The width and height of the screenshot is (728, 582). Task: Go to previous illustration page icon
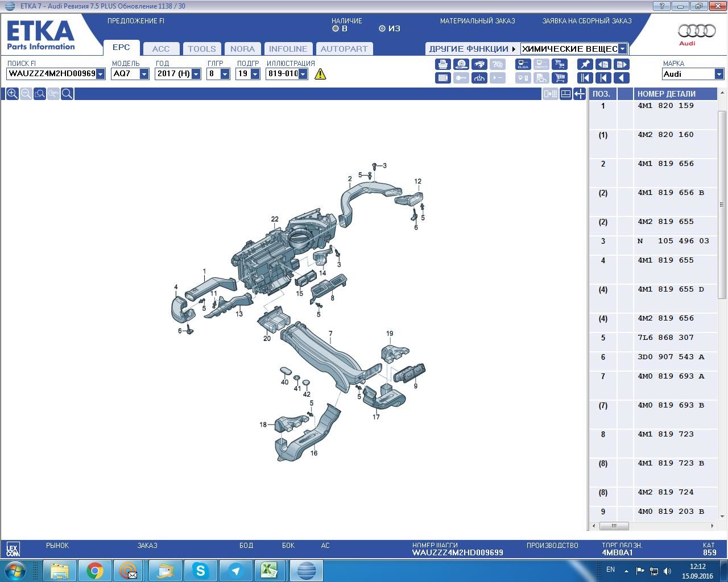603,64
